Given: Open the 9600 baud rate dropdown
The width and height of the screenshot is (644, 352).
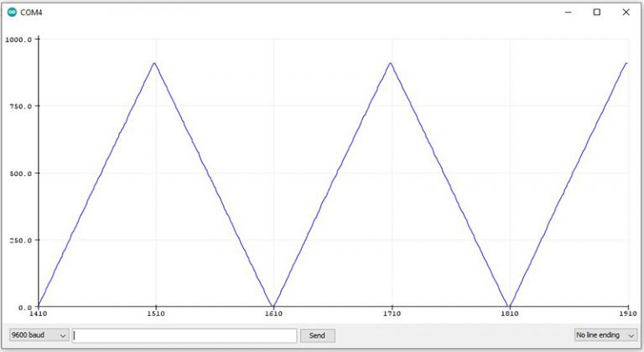Looking at the screenshot, I should pyautogui.click(x=39, y=335).
